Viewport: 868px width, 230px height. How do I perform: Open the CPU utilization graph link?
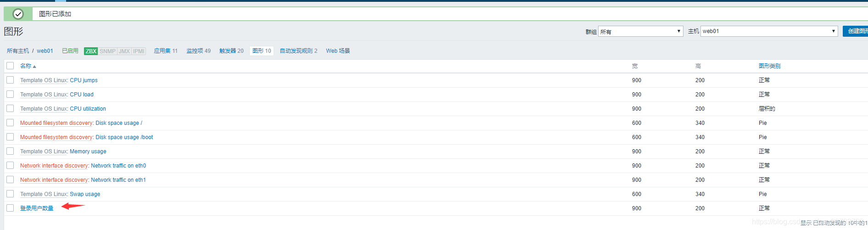tap(88, 109)
